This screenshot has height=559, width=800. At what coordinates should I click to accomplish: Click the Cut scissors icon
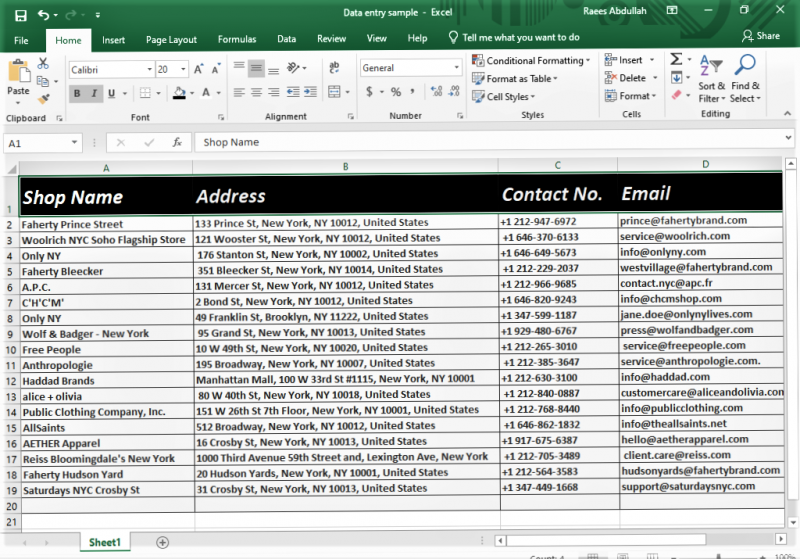point(43,63)
